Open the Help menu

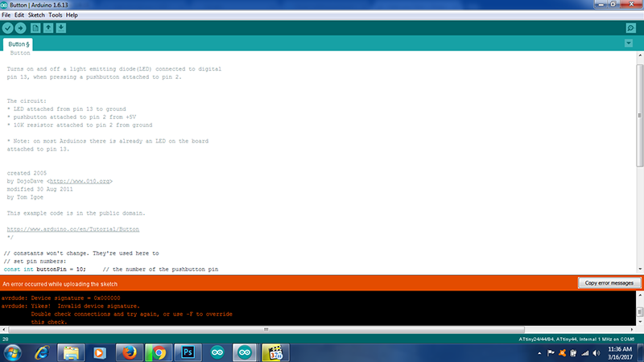72,15
